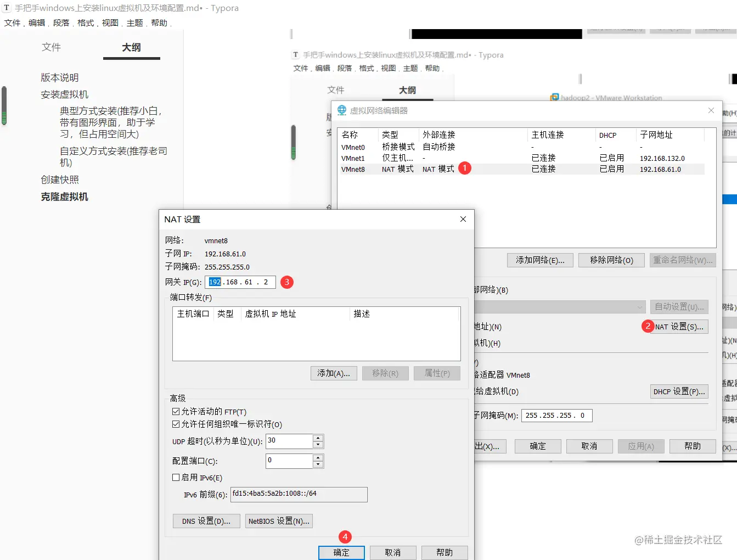The width and height of the screenshot is (737, 560).
Task: Click the config port value field
Action: [290, 461]
